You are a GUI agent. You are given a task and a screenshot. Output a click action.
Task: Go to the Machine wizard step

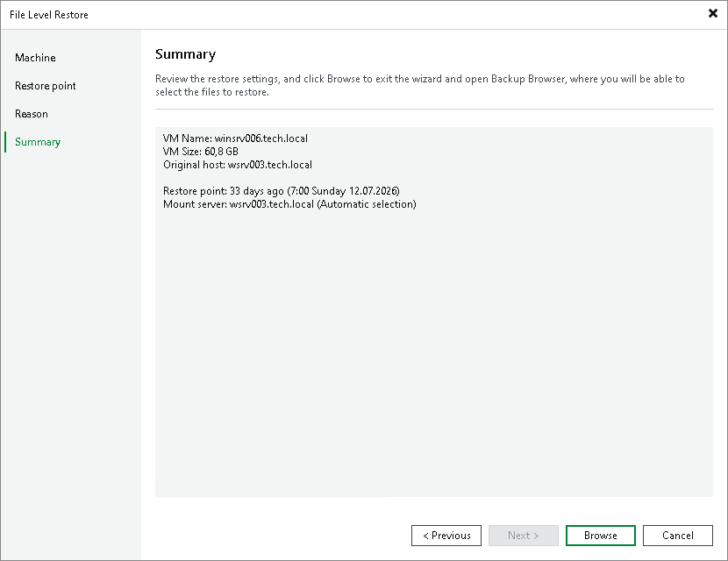(35, 58)
